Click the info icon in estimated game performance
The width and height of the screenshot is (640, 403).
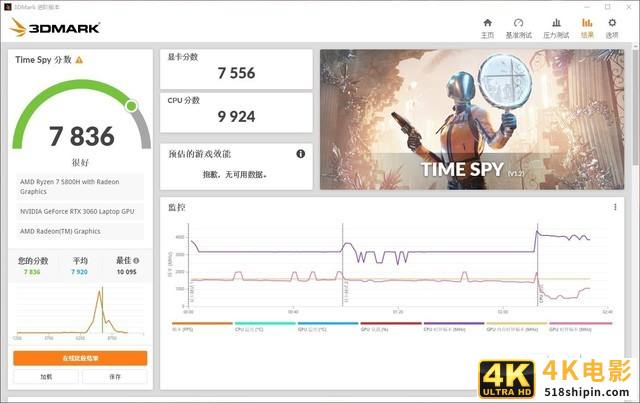click(301, 154)
